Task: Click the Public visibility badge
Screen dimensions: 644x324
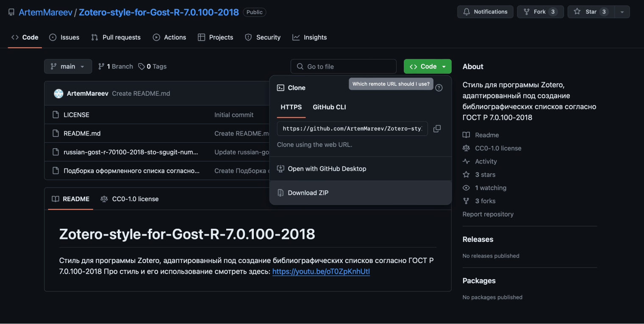Action: pyautogui.click(x=255, y=12)
